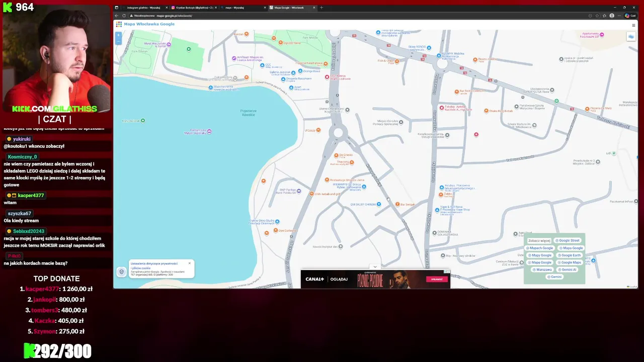Click the Ustawienia dotyczące prywatności link

point(154,263)
